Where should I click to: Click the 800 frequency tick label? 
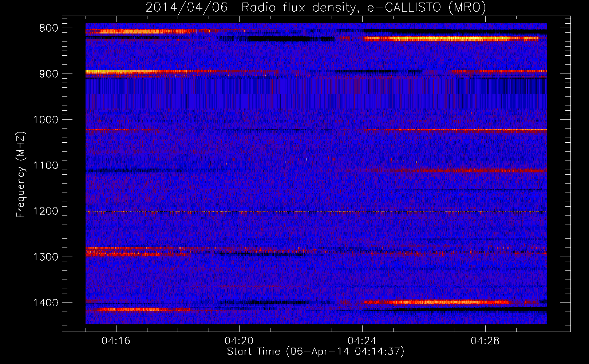click(48, 28)
